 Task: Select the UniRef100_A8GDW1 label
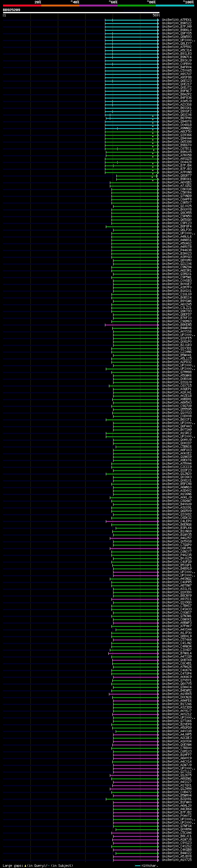[x=176, y=779]
